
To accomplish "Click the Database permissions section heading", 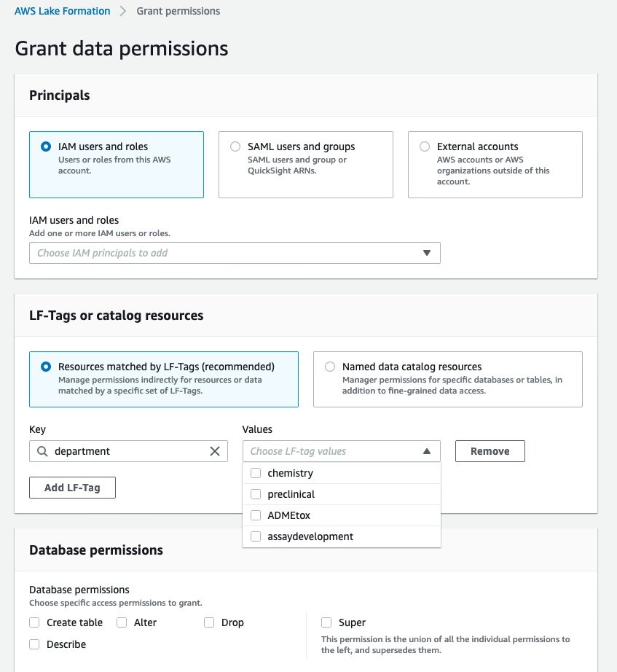I will coord(96,550).
